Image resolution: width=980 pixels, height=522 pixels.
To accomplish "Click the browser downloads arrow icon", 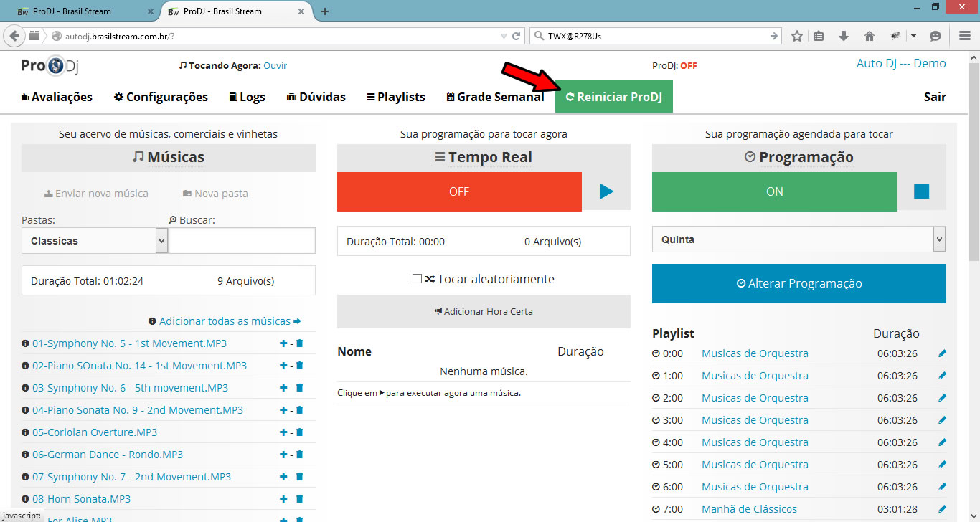I will point(844,36).
